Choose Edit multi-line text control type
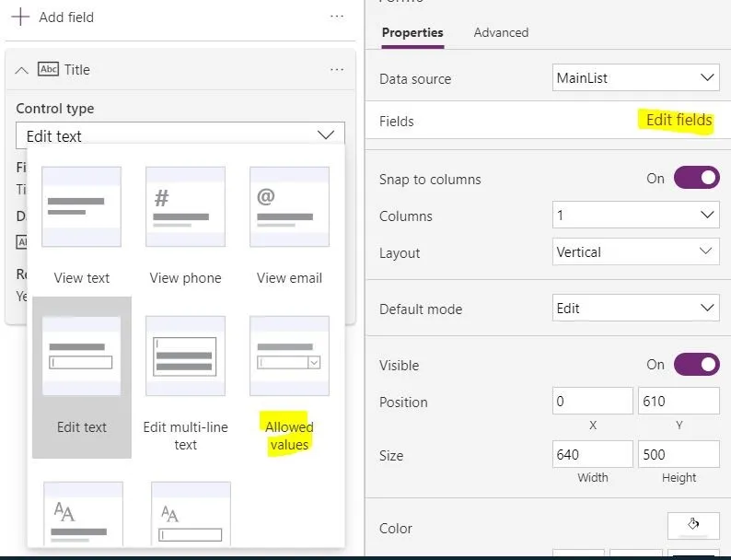Screen dimensions: 731x560 (x=185, y=356)
